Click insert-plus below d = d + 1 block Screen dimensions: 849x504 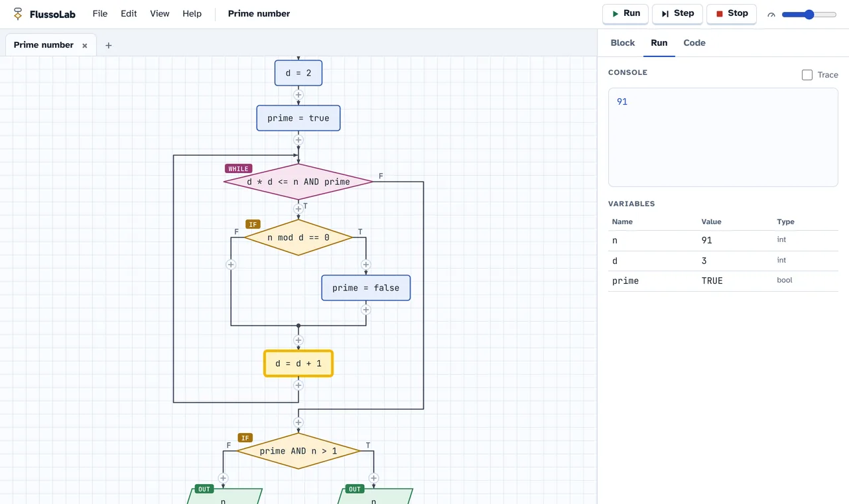[298, 385]
